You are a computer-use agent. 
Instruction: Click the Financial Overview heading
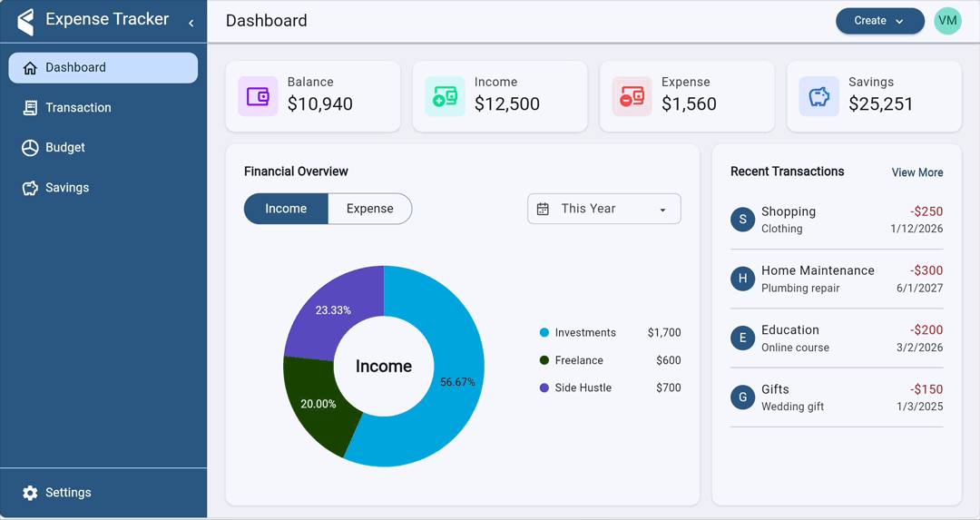click(296, 172)
